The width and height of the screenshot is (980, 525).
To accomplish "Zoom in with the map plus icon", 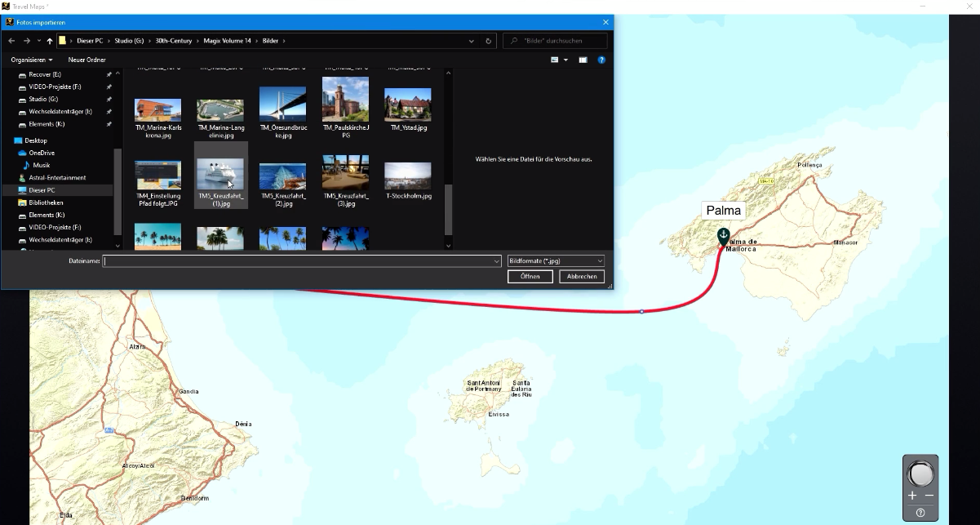I will [911, 495].
